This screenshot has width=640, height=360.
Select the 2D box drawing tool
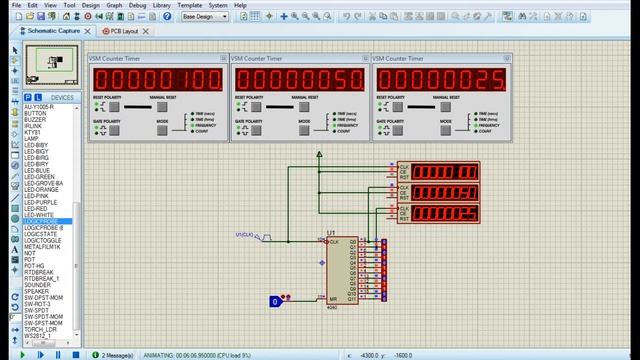pyautogui.click(x=15, y=208)
